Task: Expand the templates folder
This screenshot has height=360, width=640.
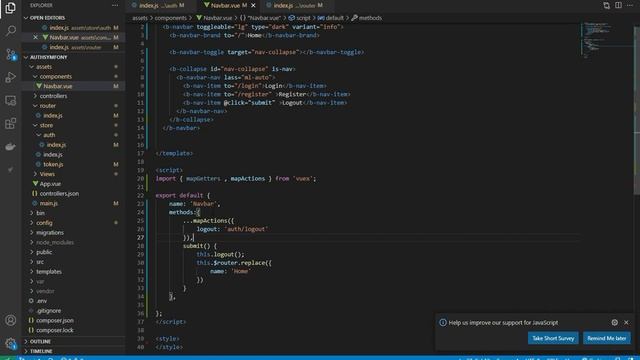Action: 31,271
